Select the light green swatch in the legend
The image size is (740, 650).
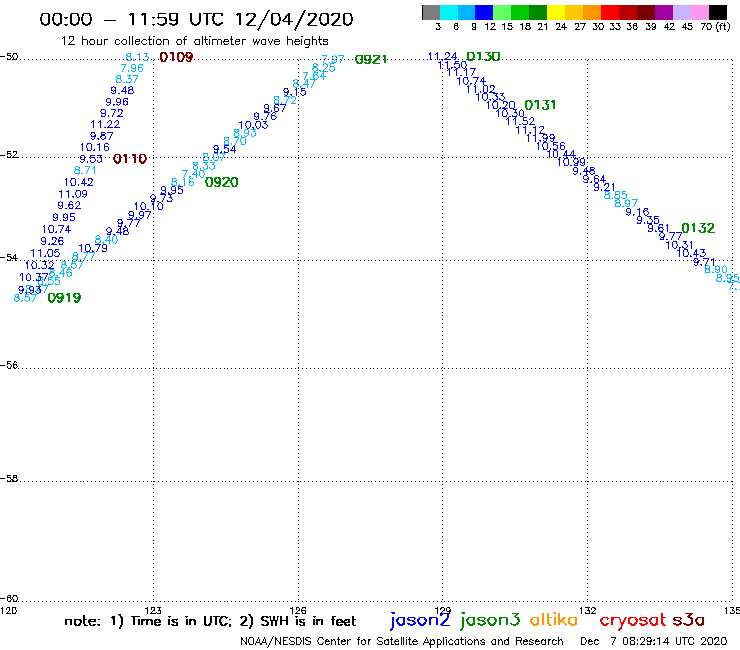tap(503, 12)
